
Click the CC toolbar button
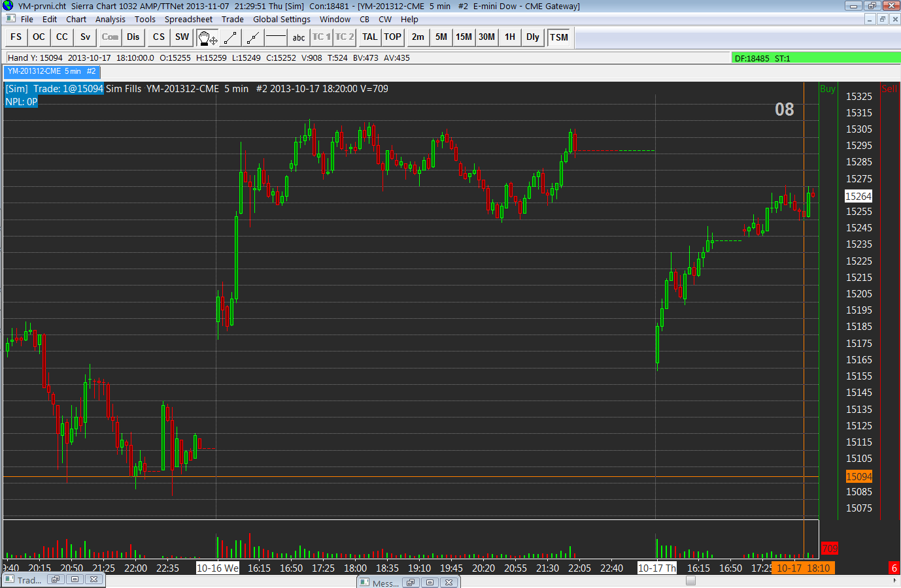pos(62,37)
